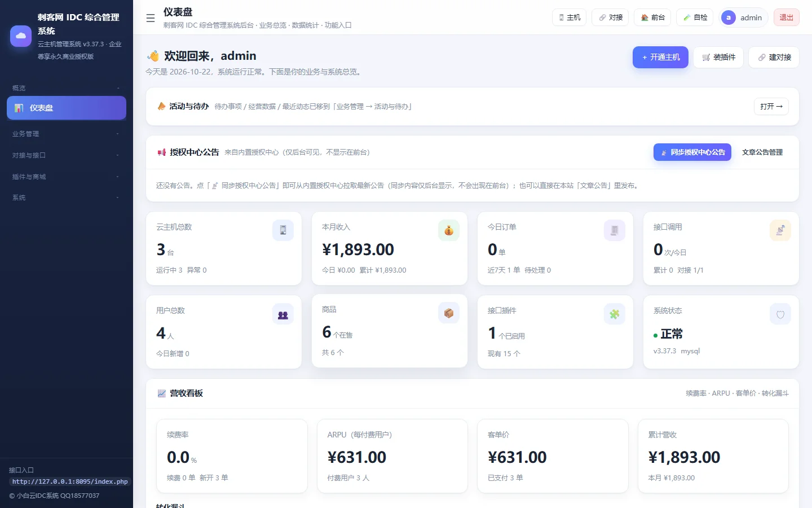This screenshot has height=508, width=812.
Task: Click the admin avatar circle
Action: [729, 17]
